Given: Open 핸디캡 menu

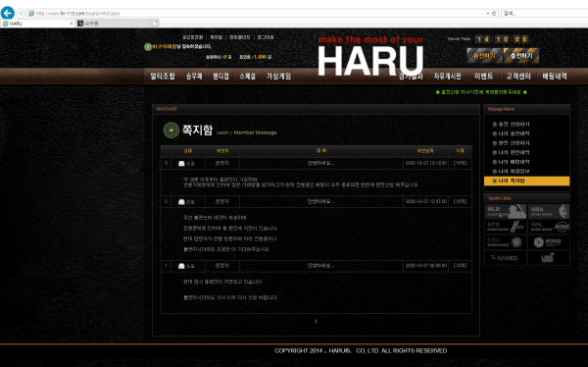Looking at the screenshot, I should 220,77.
